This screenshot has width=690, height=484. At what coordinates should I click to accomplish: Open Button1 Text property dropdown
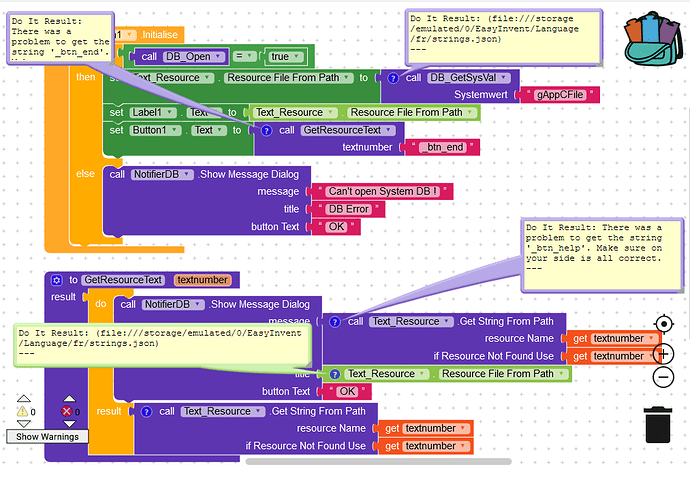click(209, 130)
